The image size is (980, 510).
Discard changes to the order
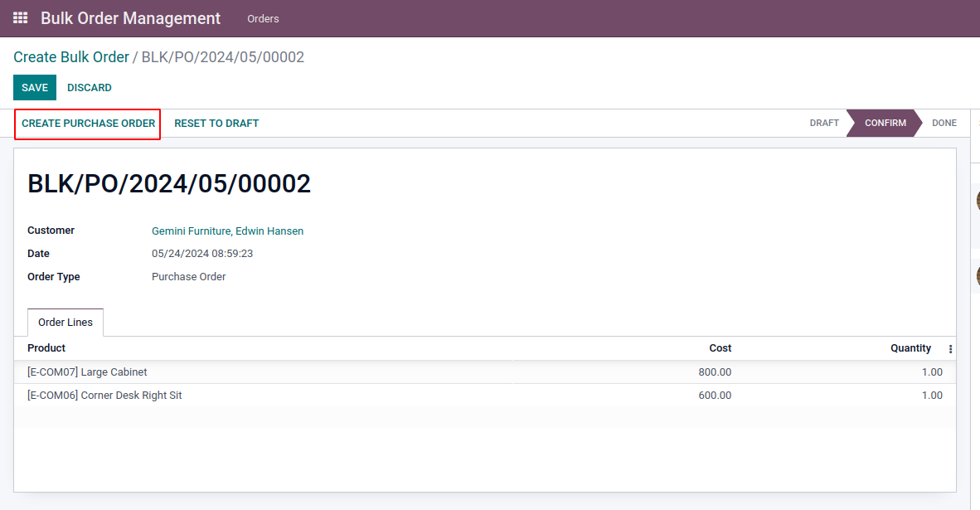[90, 88]
